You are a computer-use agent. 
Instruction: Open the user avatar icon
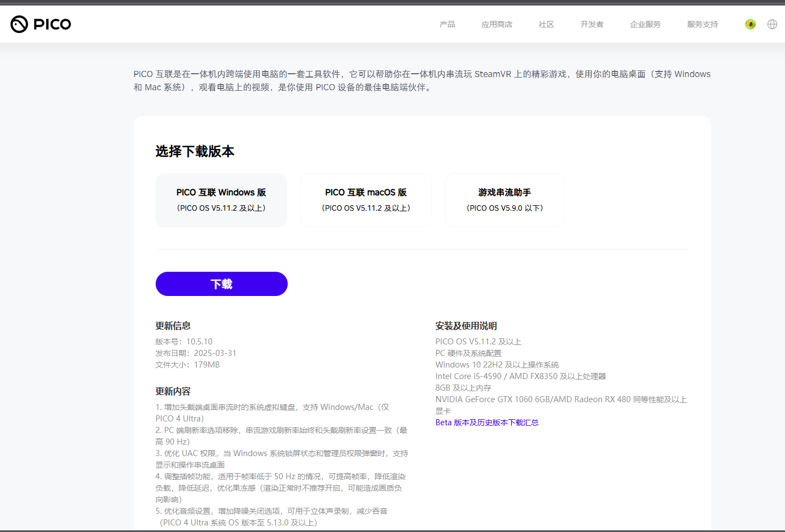click(750, 24)
